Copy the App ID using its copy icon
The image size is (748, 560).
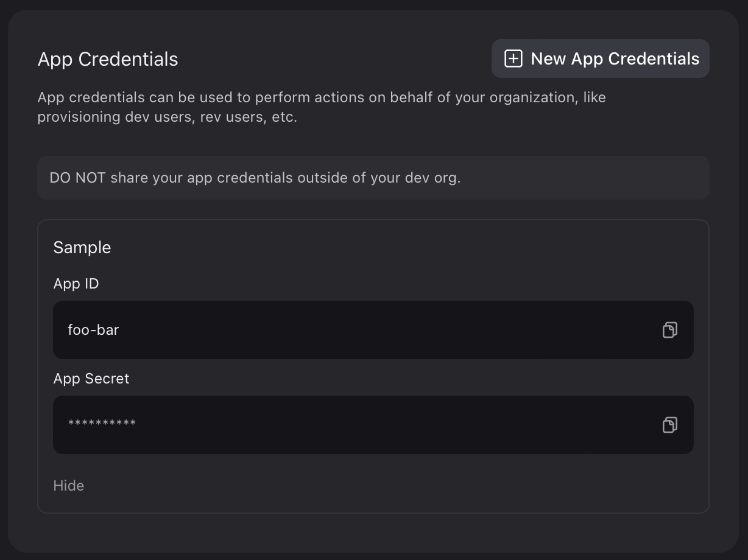pyautogui.click(x=669, y=329)
